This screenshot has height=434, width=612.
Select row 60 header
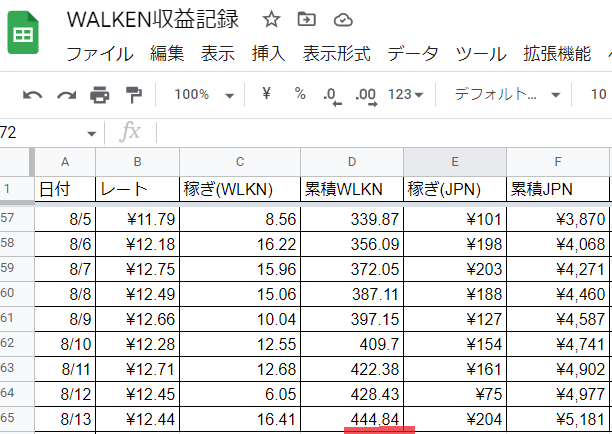(x=17, y=293)
